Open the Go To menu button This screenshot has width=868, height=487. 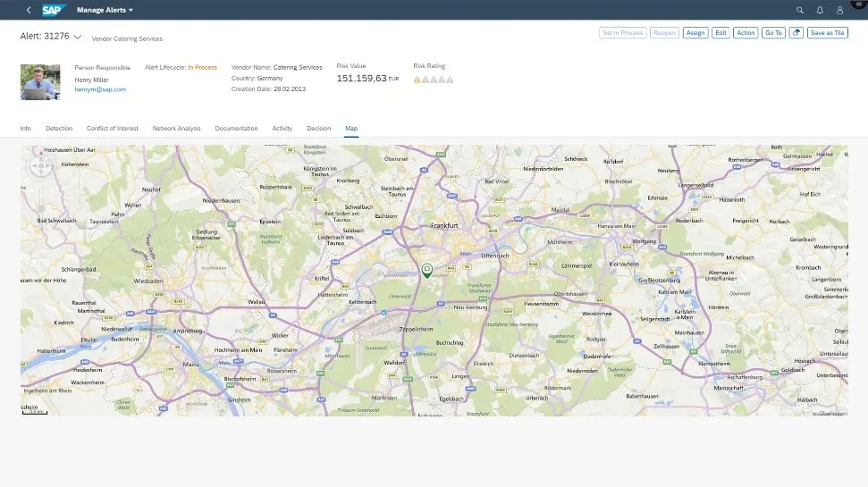pyautogui.click(x=773, y=33)
